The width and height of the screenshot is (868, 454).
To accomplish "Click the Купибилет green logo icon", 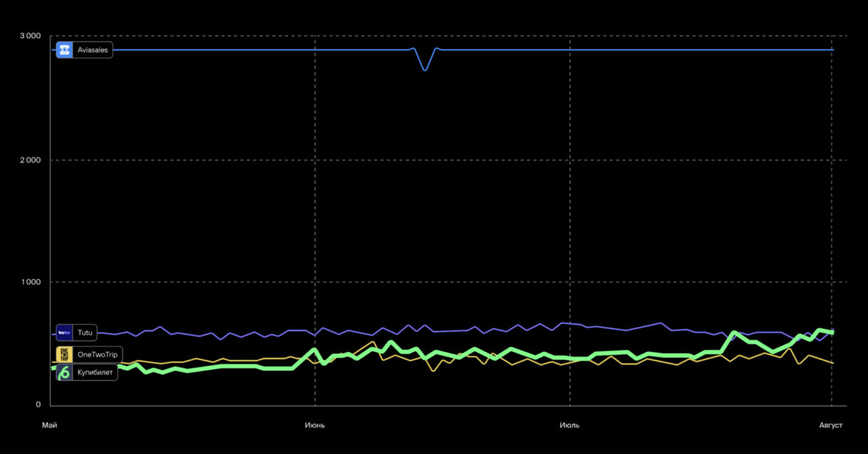I will 64,373.
